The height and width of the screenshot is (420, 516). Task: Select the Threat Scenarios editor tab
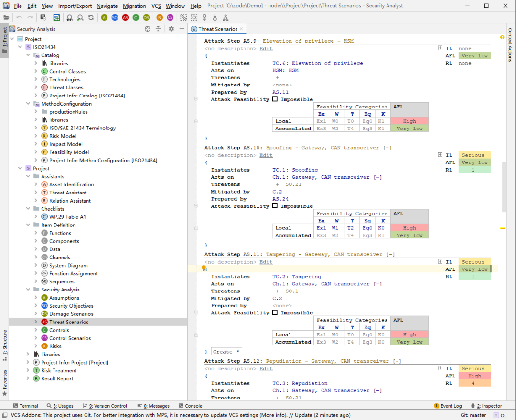(217, 29)
